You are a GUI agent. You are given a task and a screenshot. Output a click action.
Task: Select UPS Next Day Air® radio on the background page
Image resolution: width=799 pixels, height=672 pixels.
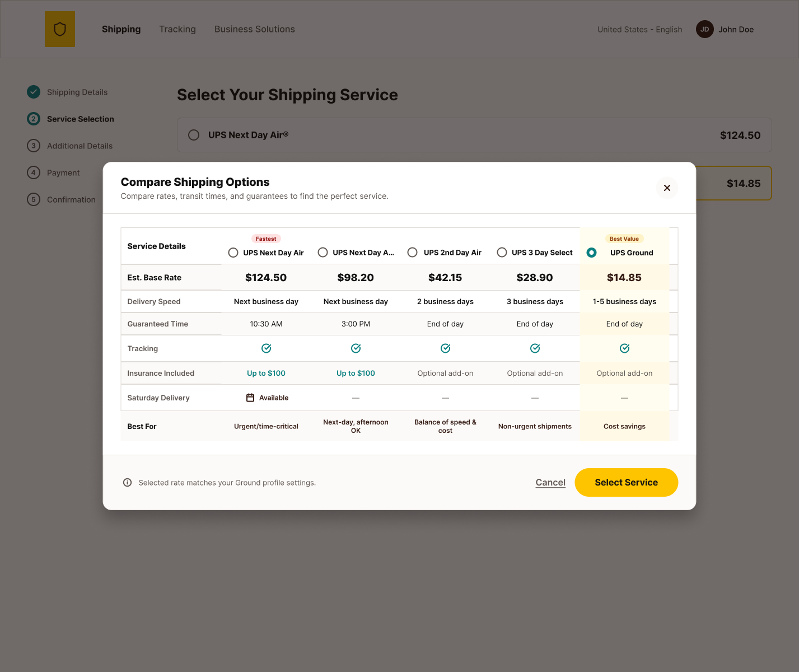(194, 135)
